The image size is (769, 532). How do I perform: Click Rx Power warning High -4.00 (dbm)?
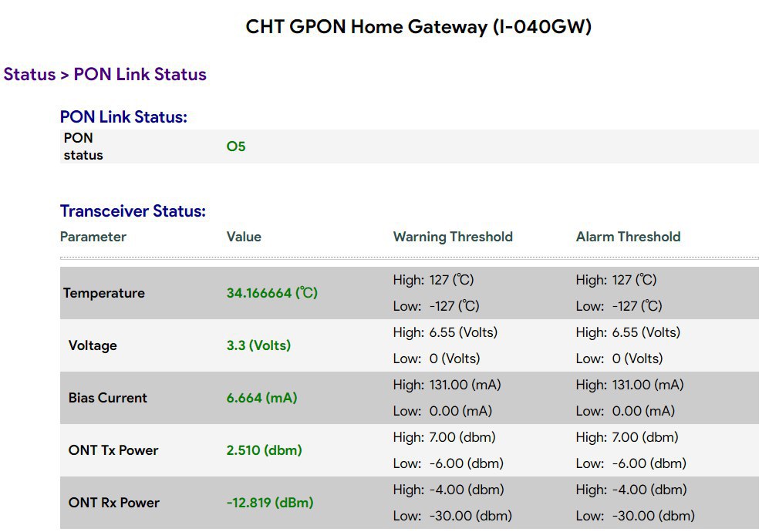[449, 490]
